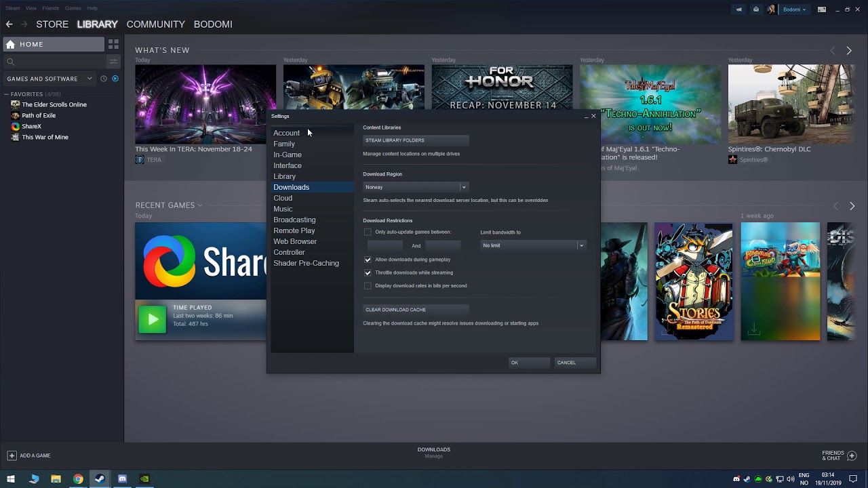Select Controller settings category

289,252
